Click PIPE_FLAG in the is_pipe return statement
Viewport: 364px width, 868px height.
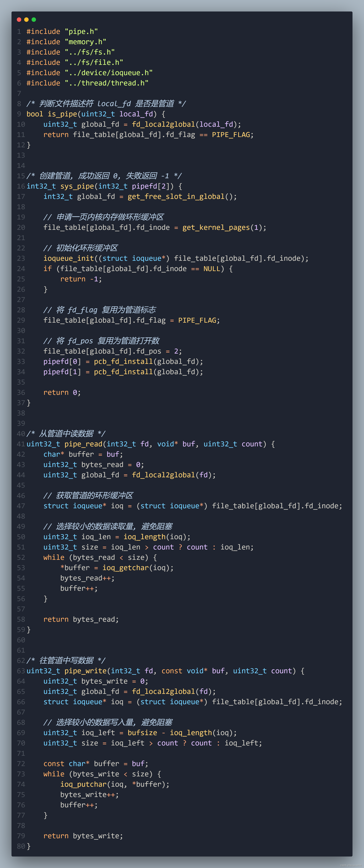(231, 135)
